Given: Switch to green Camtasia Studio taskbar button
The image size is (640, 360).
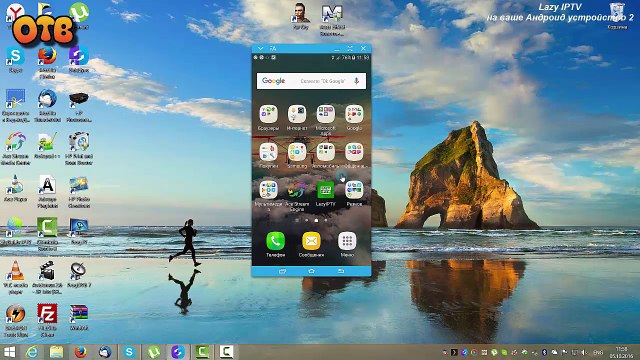Looking at the screenshot, I should point(202,352).
